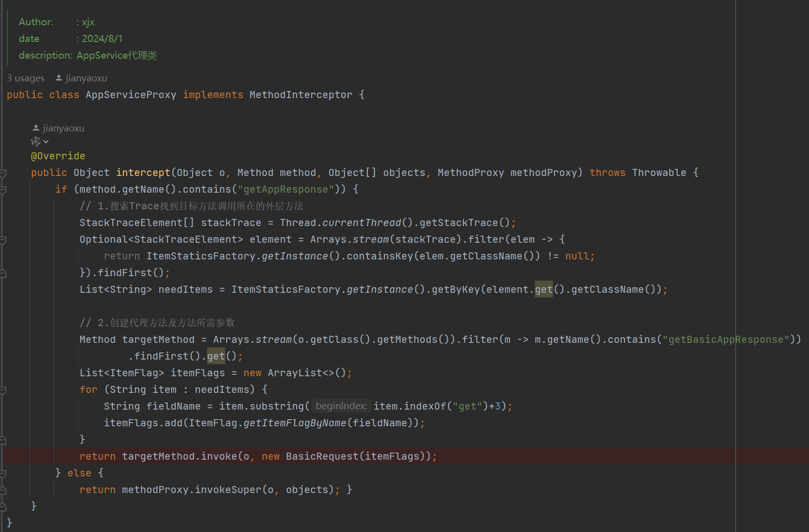This screenshot has width=809, height=532.
Task: Click the Author value xjx
Action: [88, 22]
